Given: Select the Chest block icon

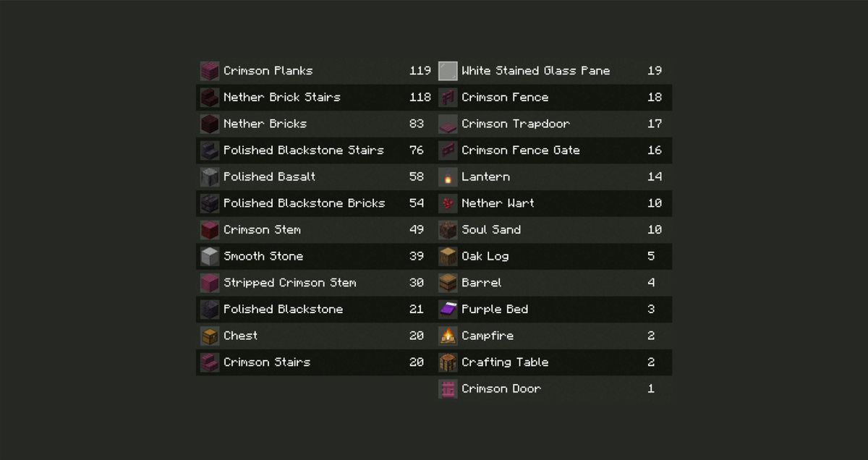Looking at the screenshot, I should pos(210,336).
